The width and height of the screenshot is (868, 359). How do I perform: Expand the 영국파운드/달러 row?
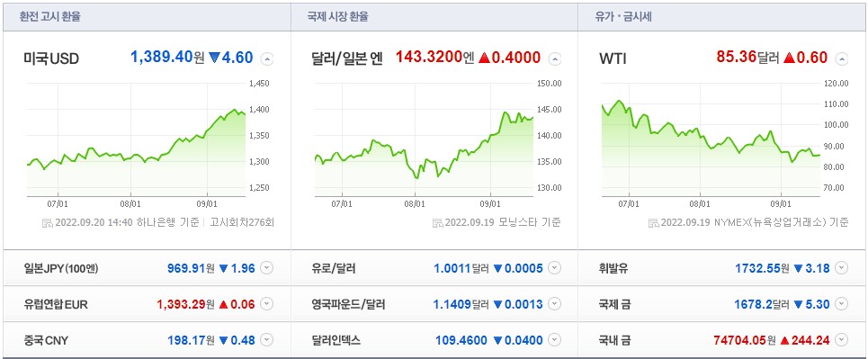click(x=555, y=303)
